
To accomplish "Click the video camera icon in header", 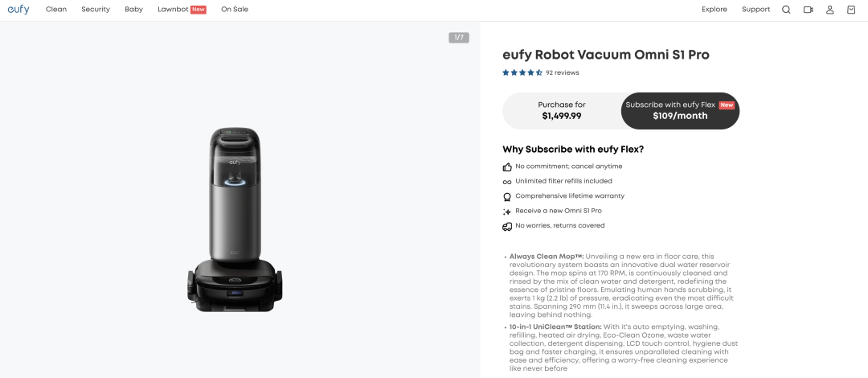I will click(808, 10).
